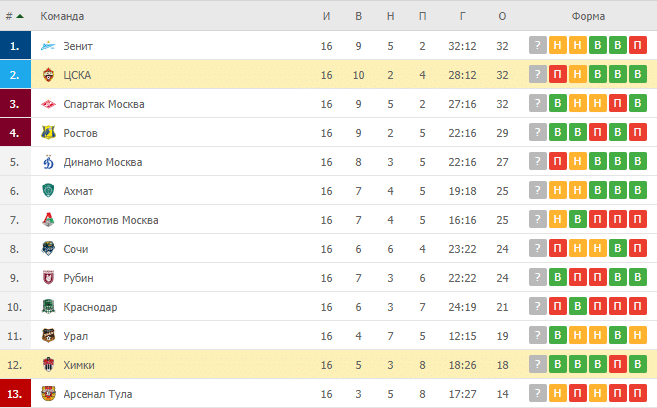Open the Краснодар team link
This screenshot has height=408, width=657.
point(90,307)
